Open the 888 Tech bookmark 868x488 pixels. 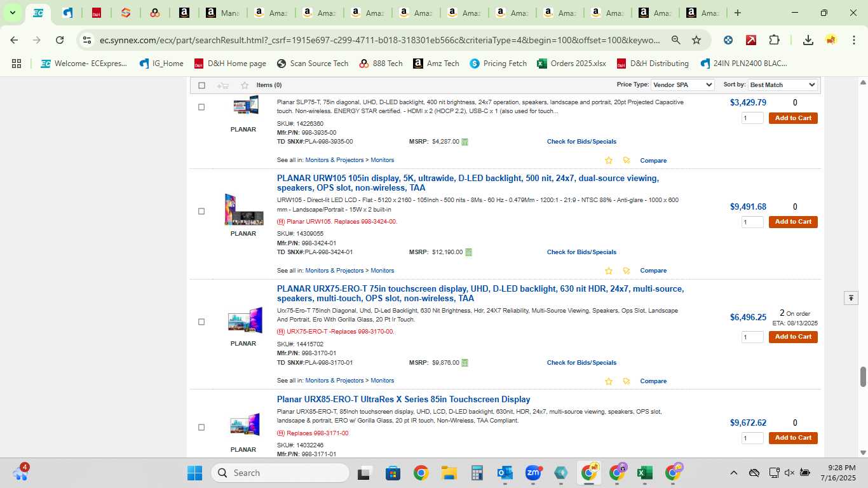click(x=381, y=64)
